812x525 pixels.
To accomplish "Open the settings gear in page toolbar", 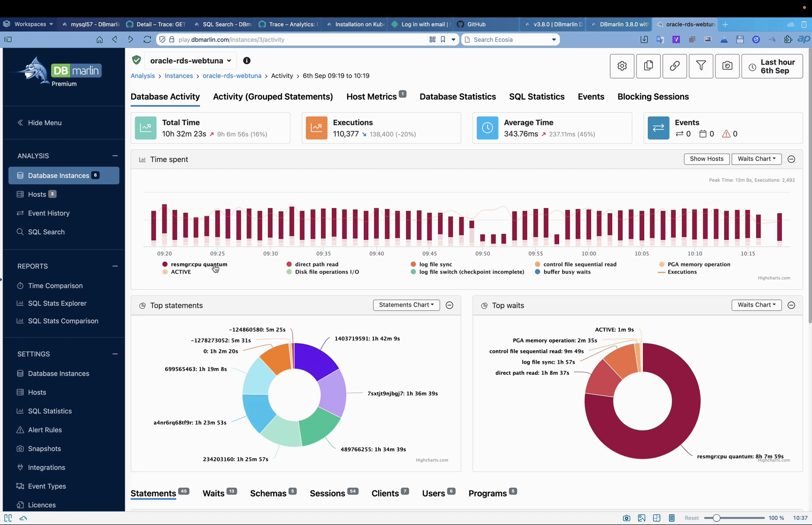I will coord(622,66).
